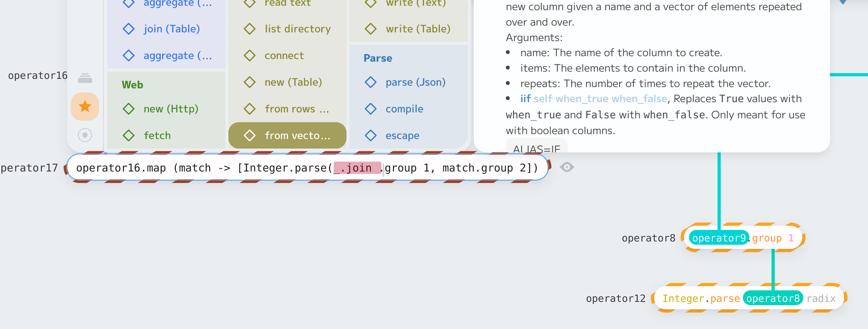Click the 'iif' method link in docs
Viewport: 868px width, 329px height.
pyautogui.click(x=525, y=99)
